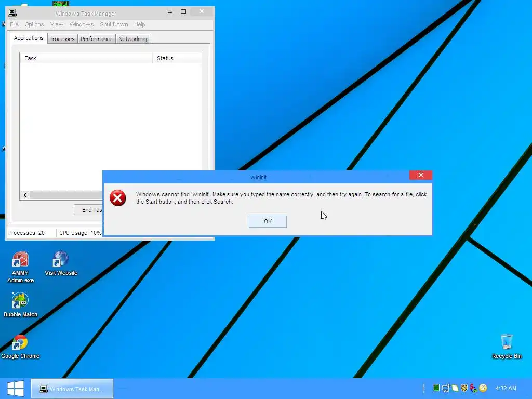Click the yellow smiley face tray icon
Viewport: 532px width, 399px height.
point(483,388)
